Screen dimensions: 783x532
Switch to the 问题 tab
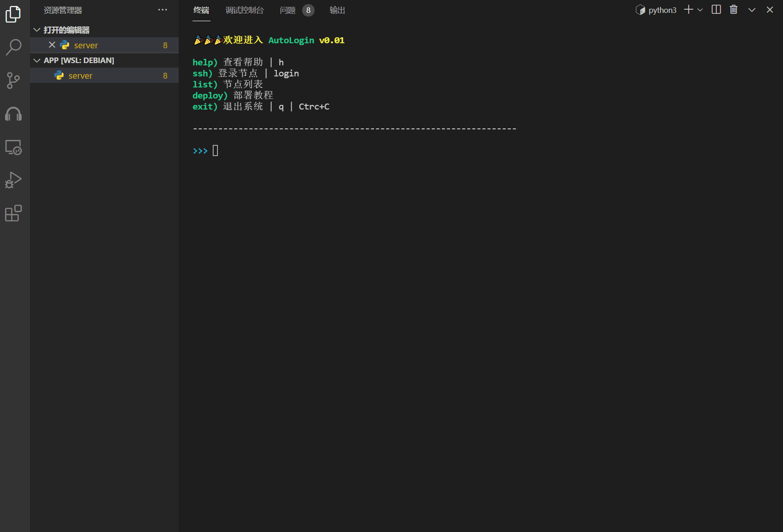coord(288,10)
